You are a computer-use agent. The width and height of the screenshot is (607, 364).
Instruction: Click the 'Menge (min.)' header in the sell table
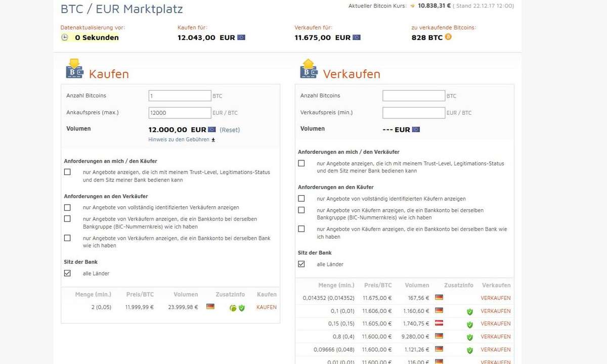click(x=336, y=285)
